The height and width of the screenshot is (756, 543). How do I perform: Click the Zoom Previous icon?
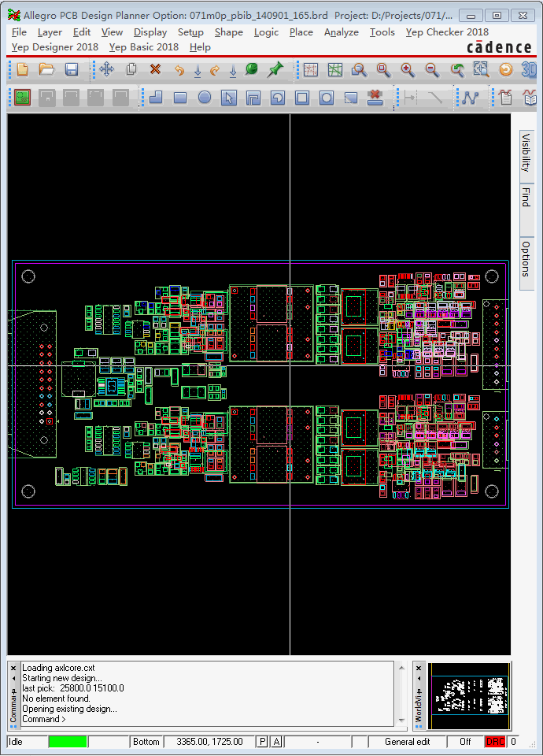(x=456, y=70)
